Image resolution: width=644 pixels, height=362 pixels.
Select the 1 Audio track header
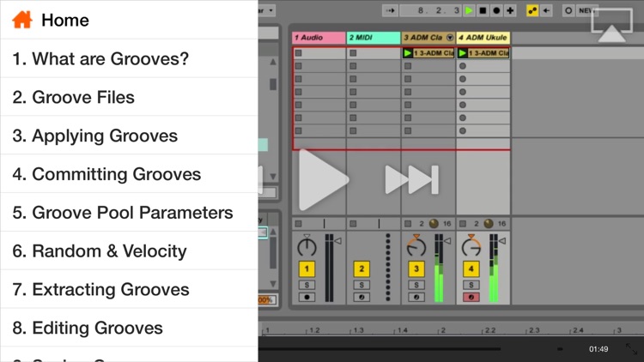click(x=319, y=38)
